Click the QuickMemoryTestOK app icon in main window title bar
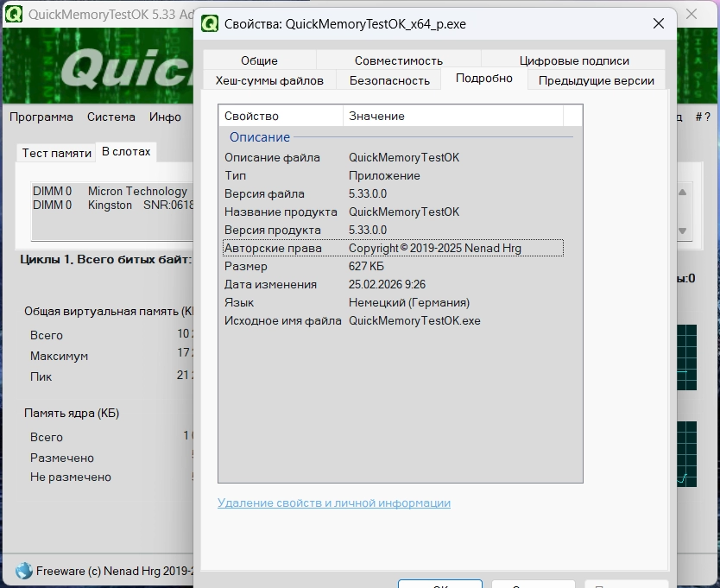Viewport: 720px width, 588px height. point(13,14)
